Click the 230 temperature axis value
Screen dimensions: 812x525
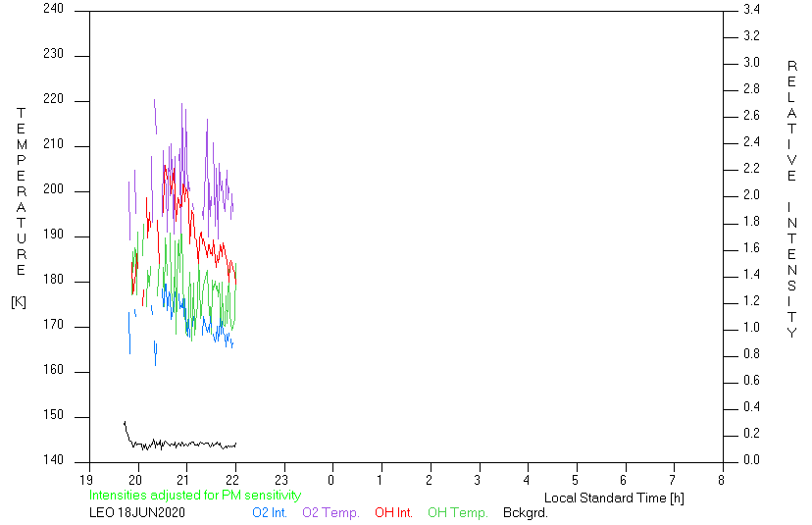point(53,53)
